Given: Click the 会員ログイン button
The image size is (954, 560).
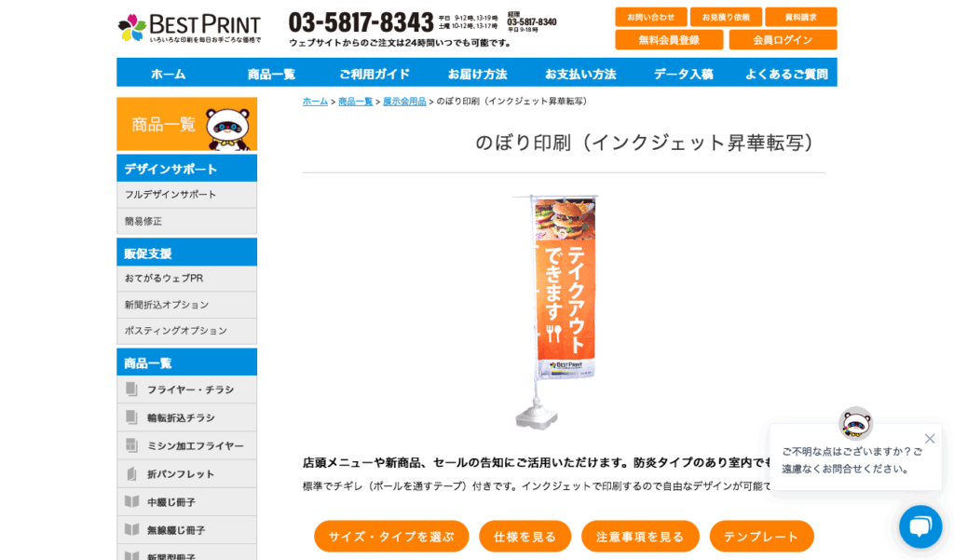Looking at the screenshot, I should (x=783, y=40).
